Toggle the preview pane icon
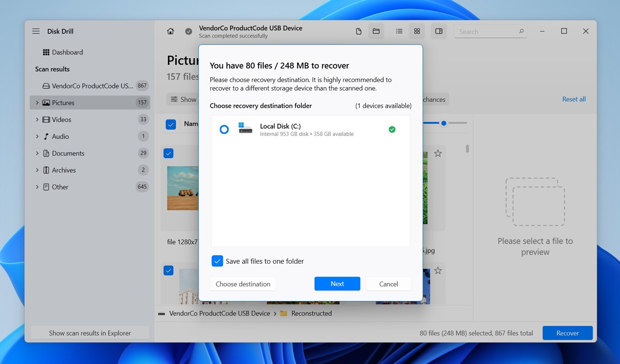This screenshot has height=364, width=620. (x=439, y=31)
